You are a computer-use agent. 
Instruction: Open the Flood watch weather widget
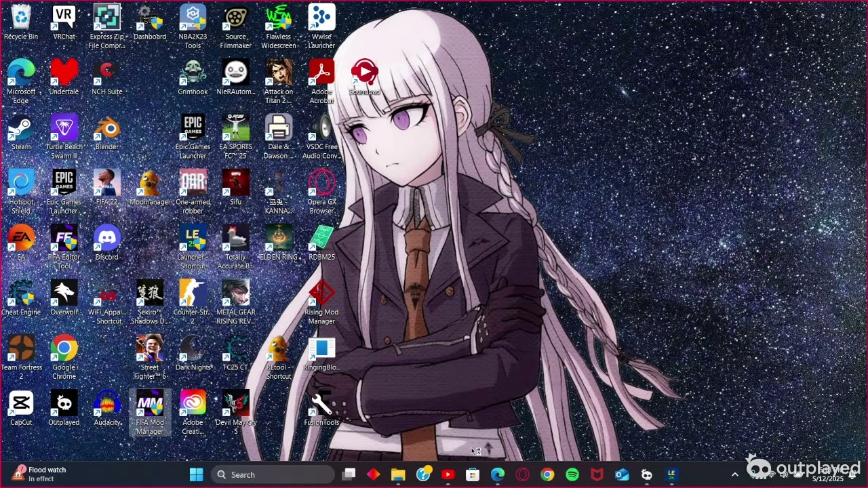(39, 474)
